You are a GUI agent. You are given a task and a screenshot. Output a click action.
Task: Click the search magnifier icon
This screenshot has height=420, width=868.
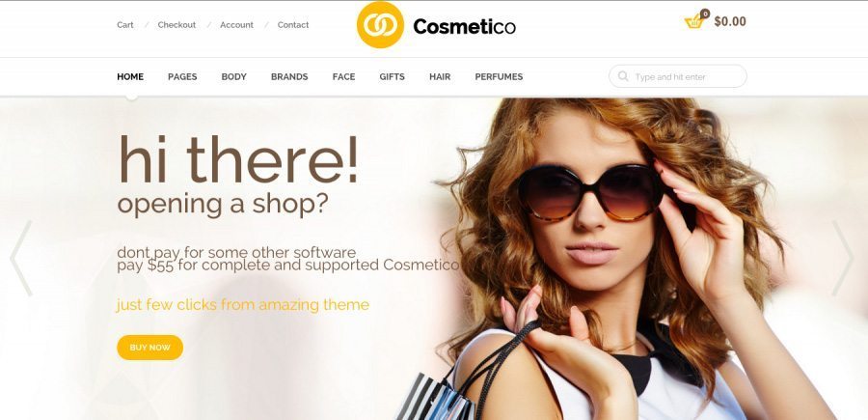pos(623,76)
